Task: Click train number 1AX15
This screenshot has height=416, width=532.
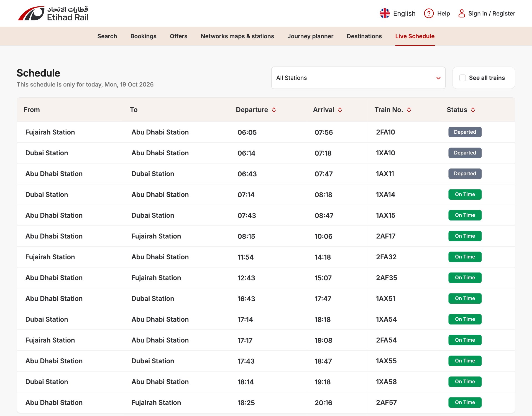Action: tap(385, 215)
